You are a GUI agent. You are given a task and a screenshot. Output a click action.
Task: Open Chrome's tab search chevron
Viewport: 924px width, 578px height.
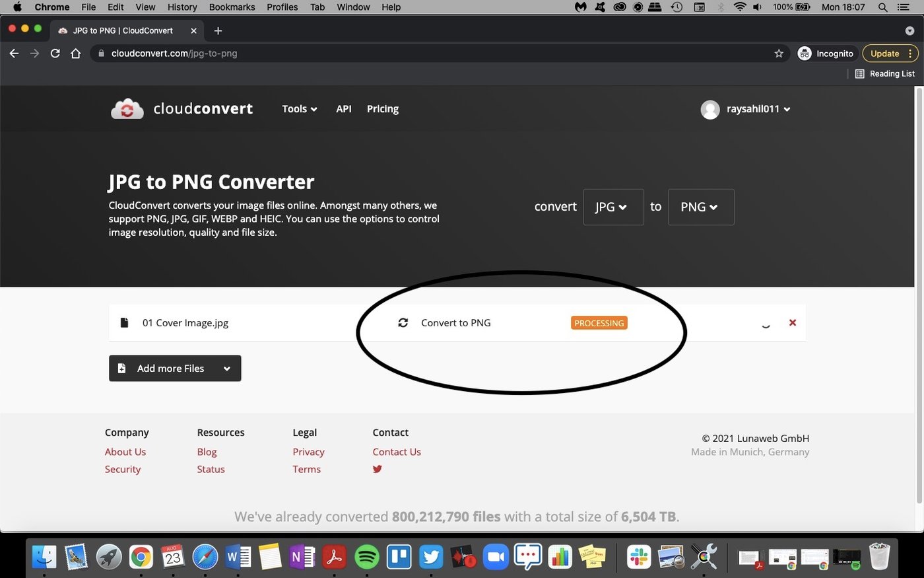tap(909, 30)
